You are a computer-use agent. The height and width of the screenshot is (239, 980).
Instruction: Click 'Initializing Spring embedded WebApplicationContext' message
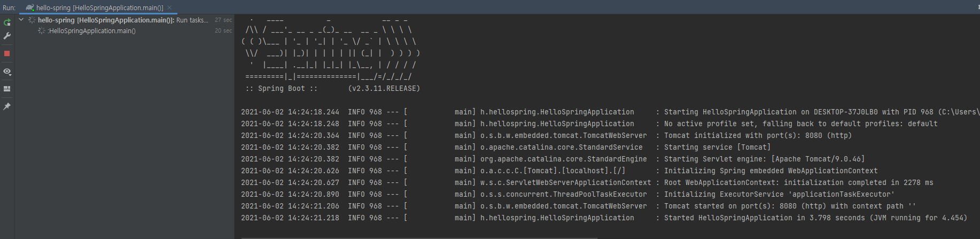771,171
